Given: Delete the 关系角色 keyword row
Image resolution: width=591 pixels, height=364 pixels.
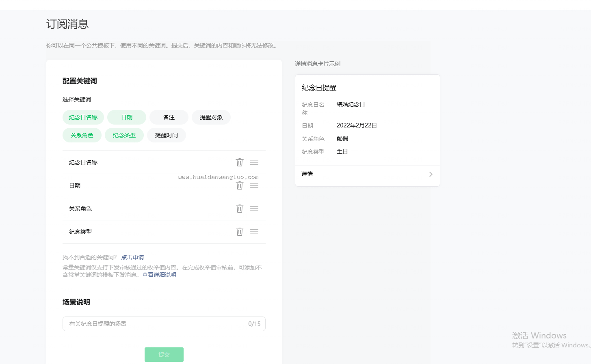Looking at the screenshot, I should coord(240,209).
